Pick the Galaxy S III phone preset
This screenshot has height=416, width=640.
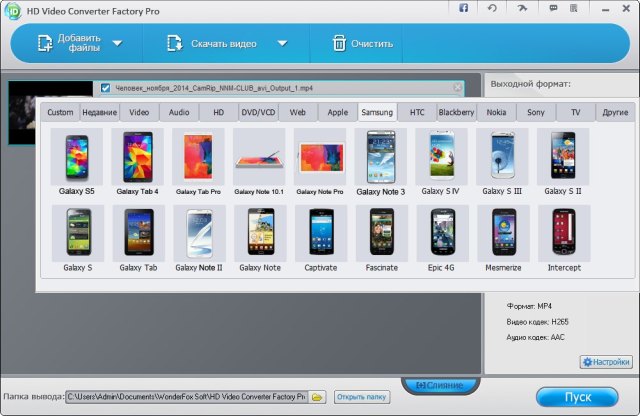(502, 156)
